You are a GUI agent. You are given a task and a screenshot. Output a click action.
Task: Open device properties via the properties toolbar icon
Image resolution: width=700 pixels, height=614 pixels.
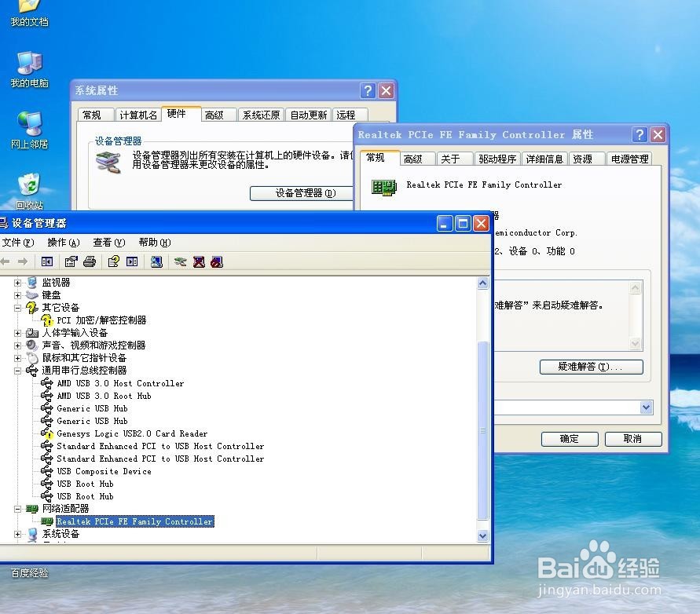(70, 261)
